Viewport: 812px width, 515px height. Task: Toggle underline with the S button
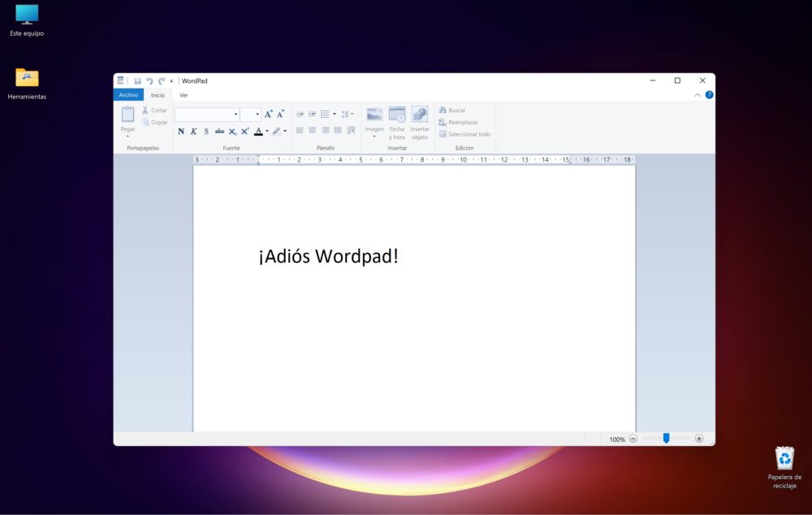(x=206, y=131)
